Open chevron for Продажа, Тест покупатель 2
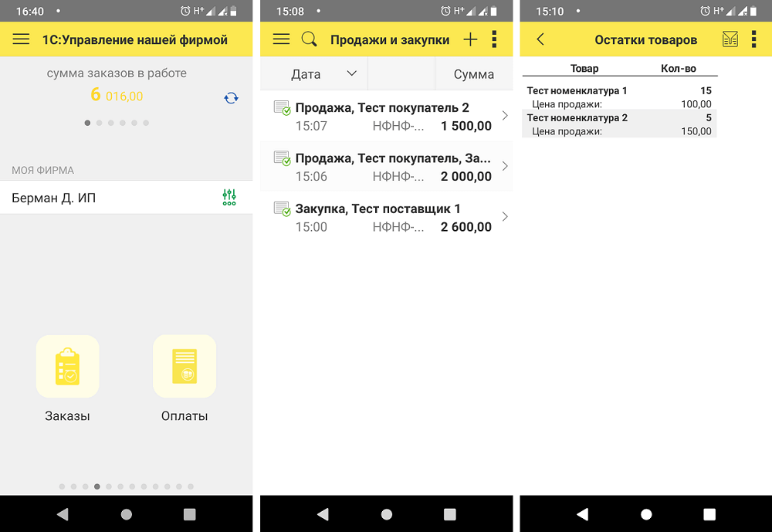Viewport: 772px width, 532px height. (x=505, y=115)
